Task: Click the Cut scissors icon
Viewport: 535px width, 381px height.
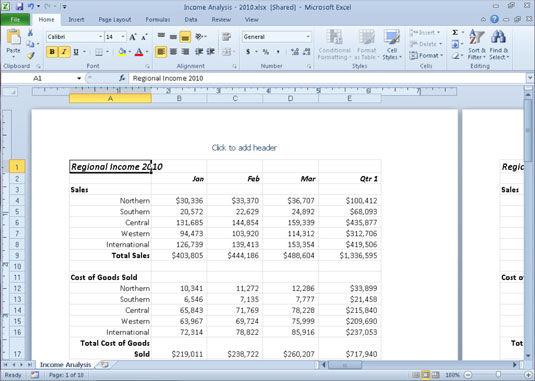Action: click(30, 33)
